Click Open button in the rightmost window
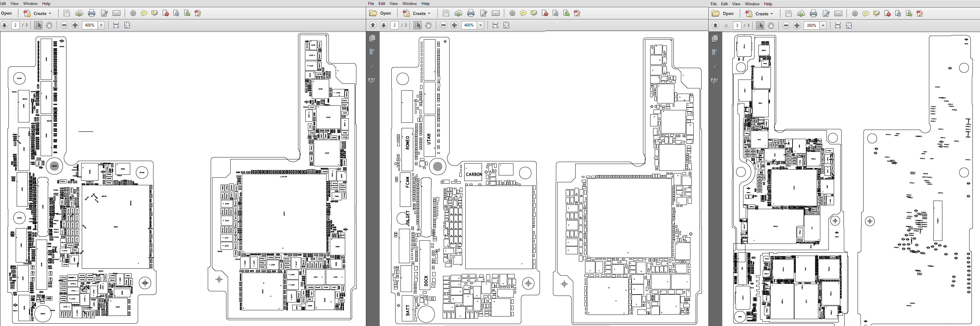Image resolution: width=980 pixels, height=326 pixels. coord(723,14)
